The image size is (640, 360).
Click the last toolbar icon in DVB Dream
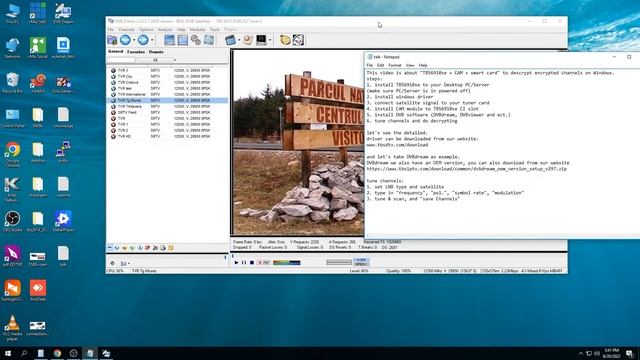point(298,40)
